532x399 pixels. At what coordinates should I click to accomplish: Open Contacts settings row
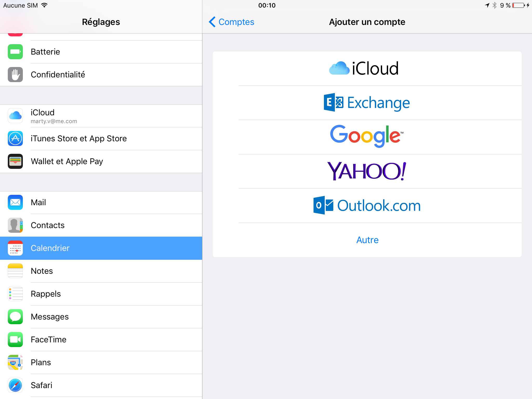tap(101, 225)
